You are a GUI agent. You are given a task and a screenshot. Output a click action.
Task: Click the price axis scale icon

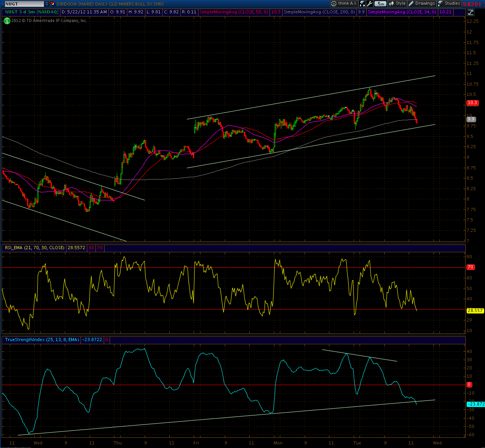click(470, 12)
